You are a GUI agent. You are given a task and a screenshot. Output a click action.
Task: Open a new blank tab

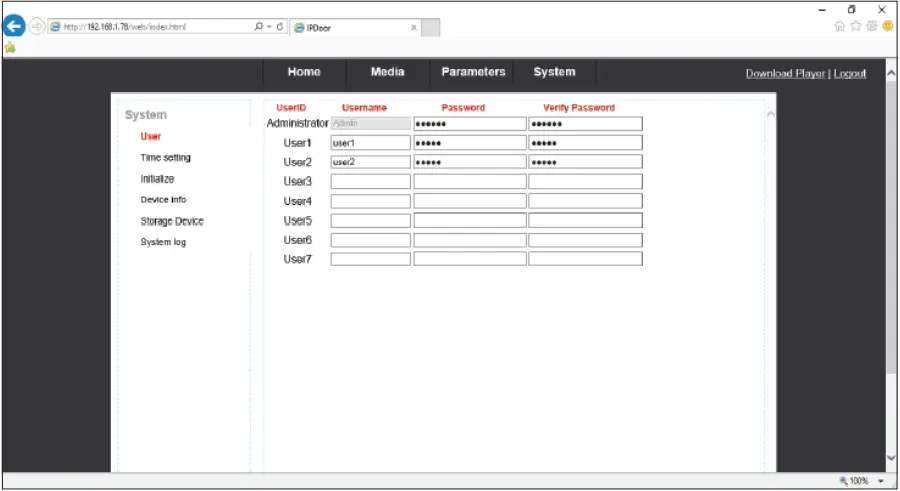pyautogui.click(x=430, y=28)
